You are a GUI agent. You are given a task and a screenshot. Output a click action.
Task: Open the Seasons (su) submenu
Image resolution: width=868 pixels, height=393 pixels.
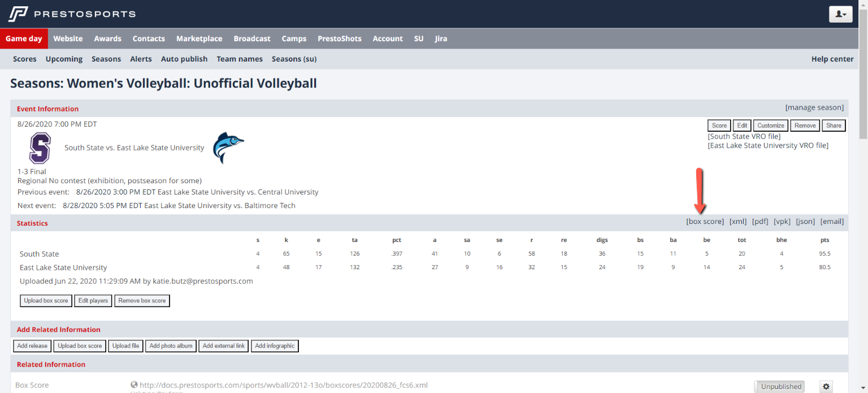[294, 59]
